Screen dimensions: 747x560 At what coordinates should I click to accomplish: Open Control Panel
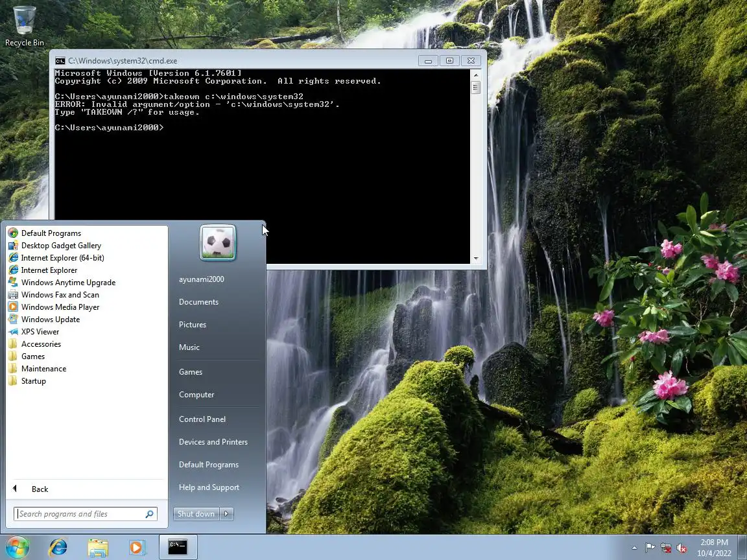click(202, 419)
